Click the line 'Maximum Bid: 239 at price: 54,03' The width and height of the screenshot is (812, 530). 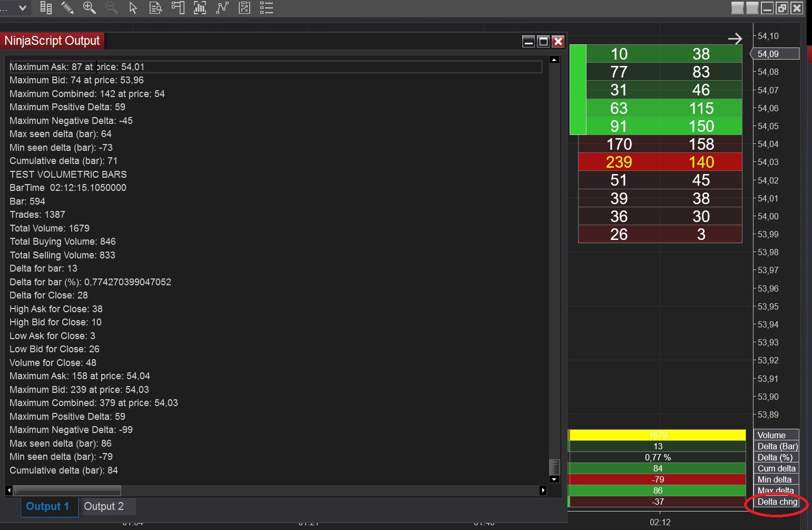coord(79,390)
